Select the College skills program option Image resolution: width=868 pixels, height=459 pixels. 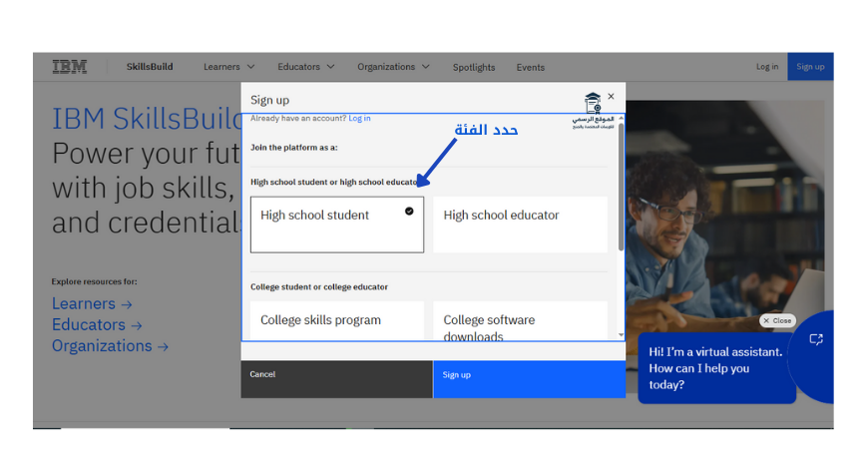[337, 320]
